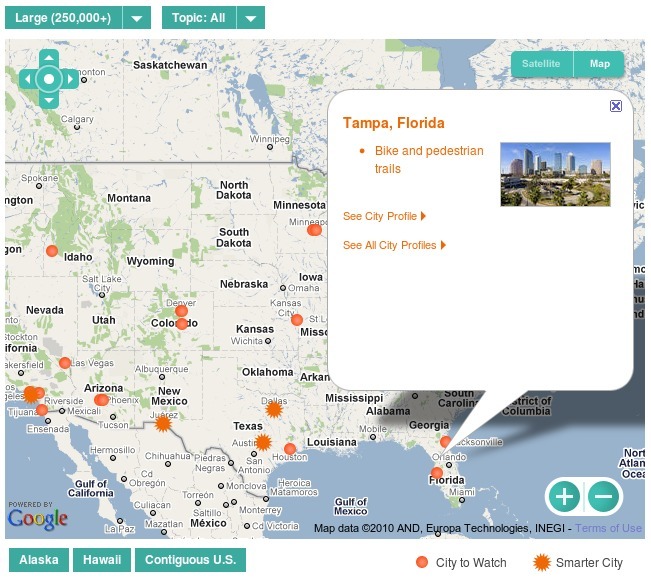Image resolution: width=651 pixels, height=582 pixels.
Task: Close the Tampa, Florida info popup
Action: [x=616, y=105]
